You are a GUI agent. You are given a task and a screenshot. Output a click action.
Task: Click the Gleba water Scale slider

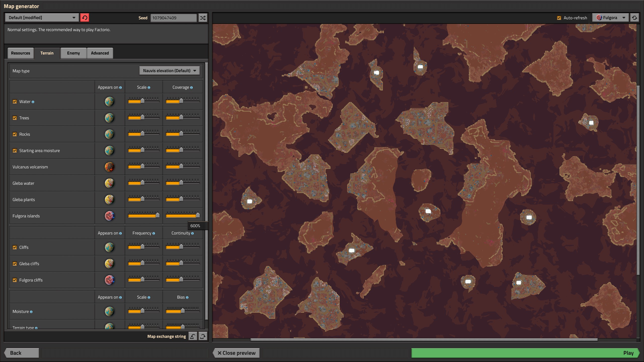coord(144,183)
